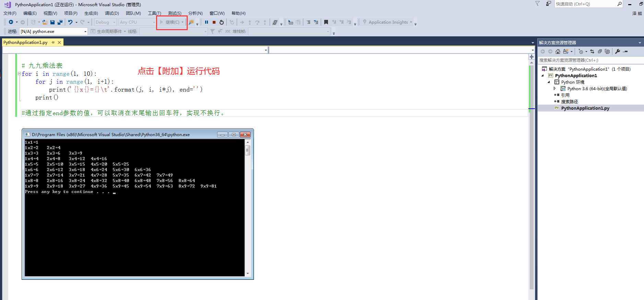Pause debugging with the Break All icon
Image resolution: width=644 pixels, height=300 pixels.
tap(207, 22)
